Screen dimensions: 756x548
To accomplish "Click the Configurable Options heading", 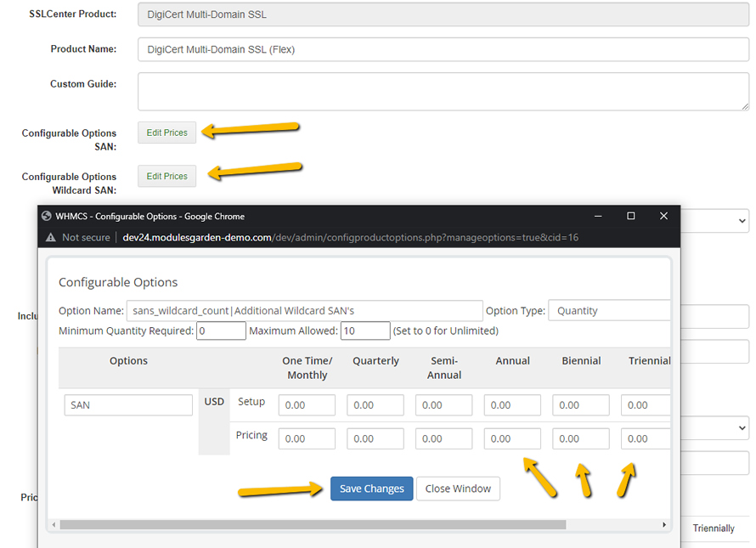I will coord(118,282).
